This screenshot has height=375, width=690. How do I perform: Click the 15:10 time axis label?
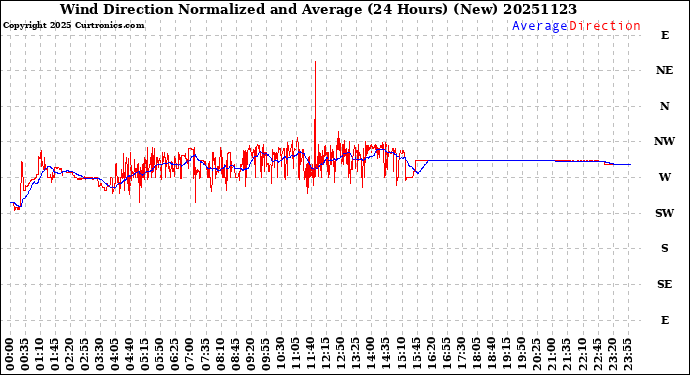tap(401, 354)
